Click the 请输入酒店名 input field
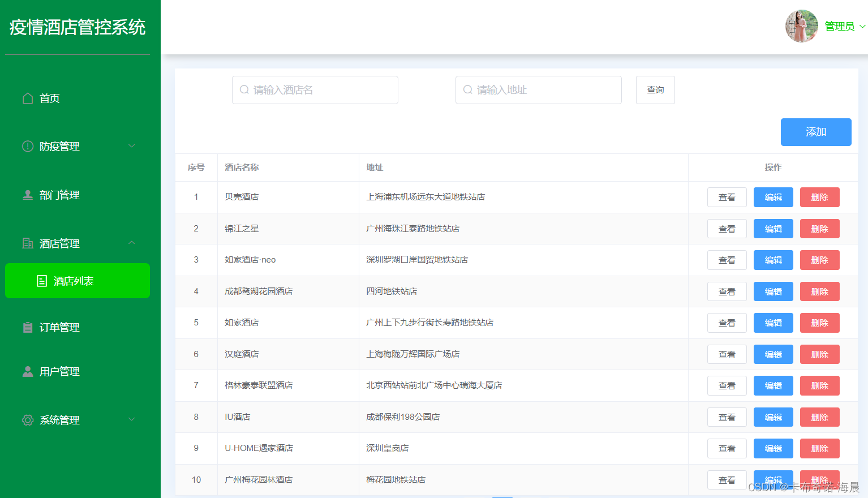 point(315,89)
